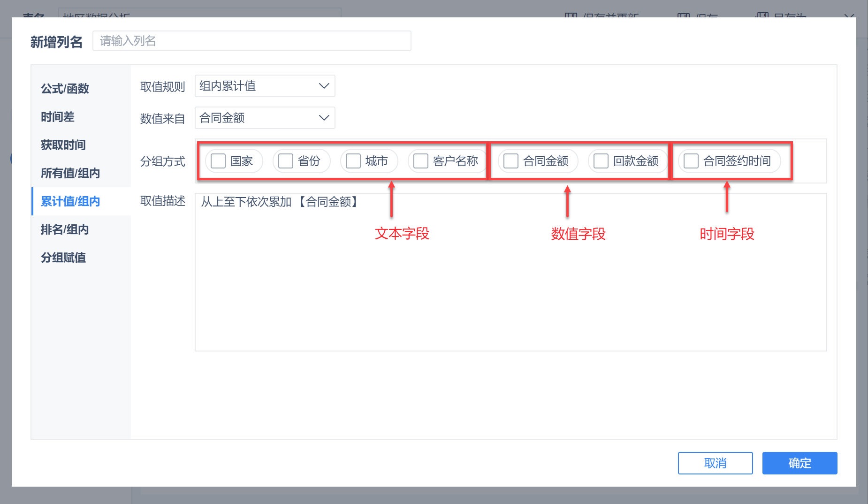Switch to the 排名/组内 tab
Viewport: 868px width, 504px height.
[81, 229]
